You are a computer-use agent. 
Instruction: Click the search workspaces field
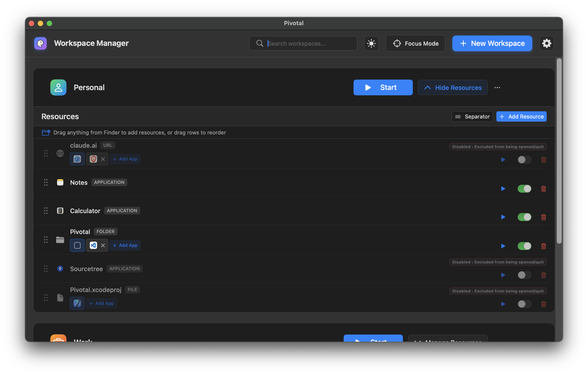click(303, 43)
